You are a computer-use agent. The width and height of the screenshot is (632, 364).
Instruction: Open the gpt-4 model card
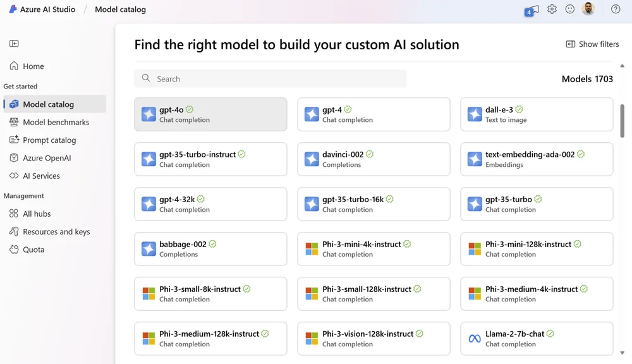pyautogui.click(x=374, y=114)
